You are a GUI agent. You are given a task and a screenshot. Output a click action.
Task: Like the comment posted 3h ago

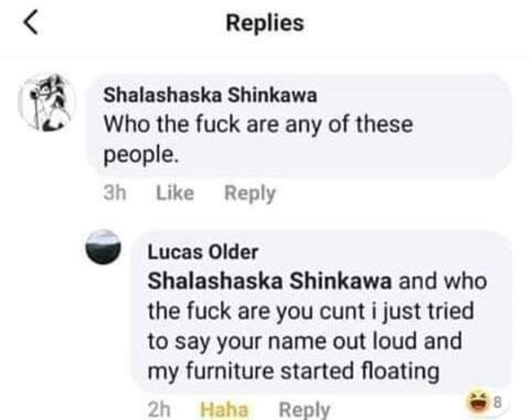coord(175,193)
